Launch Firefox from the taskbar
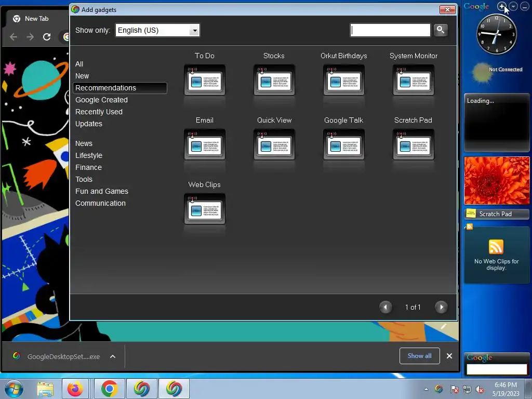 [75, 389]
